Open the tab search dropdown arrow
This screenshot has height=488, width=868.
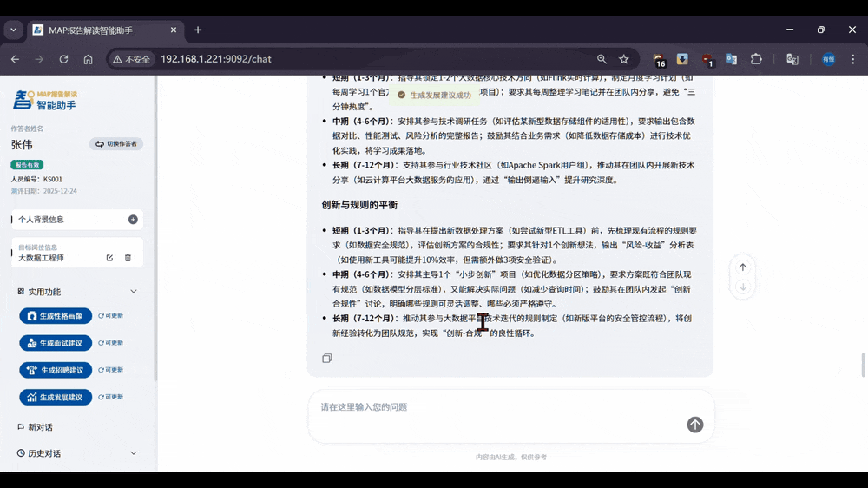13,30
